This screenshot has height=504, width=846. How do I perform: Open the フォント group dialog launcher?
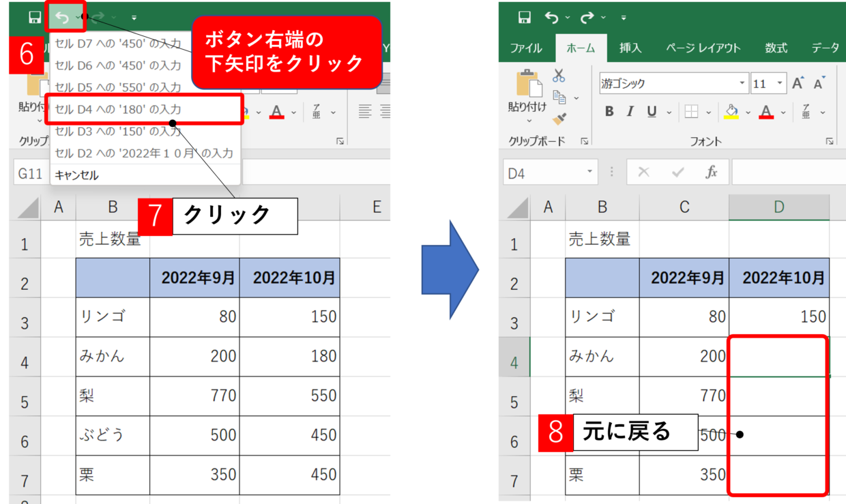(830, 141)
